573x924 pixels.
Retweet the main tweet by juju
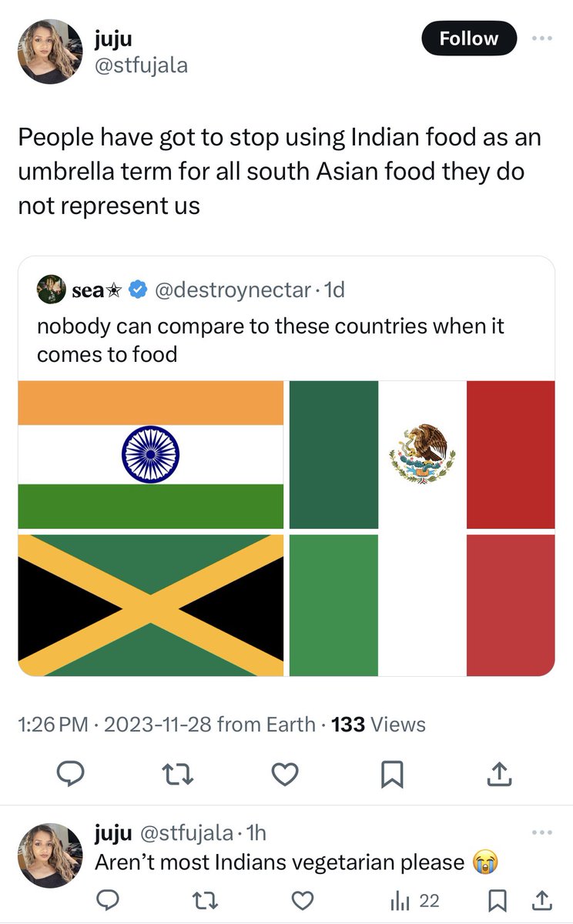[177, 773]
